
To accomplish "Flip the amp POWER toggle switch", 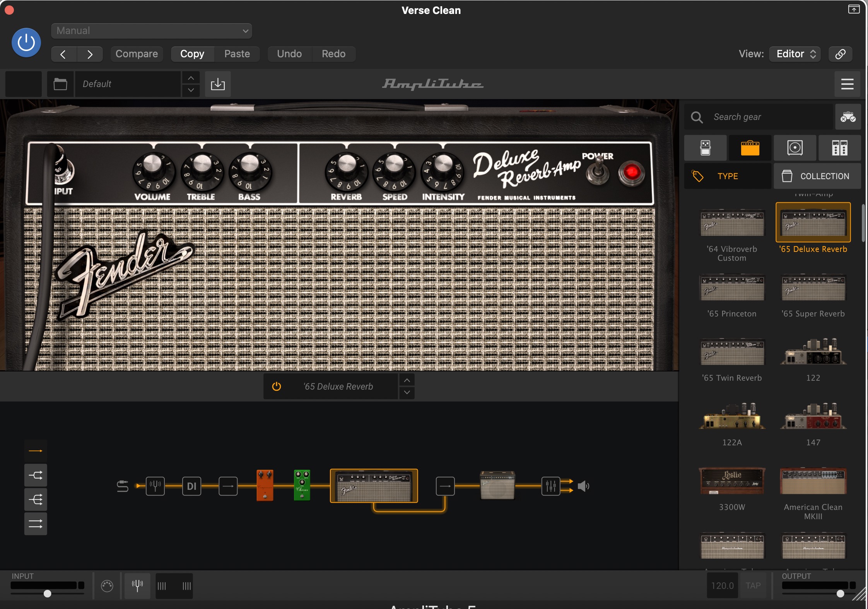I will pyautogui.click(x=598, y=171).
